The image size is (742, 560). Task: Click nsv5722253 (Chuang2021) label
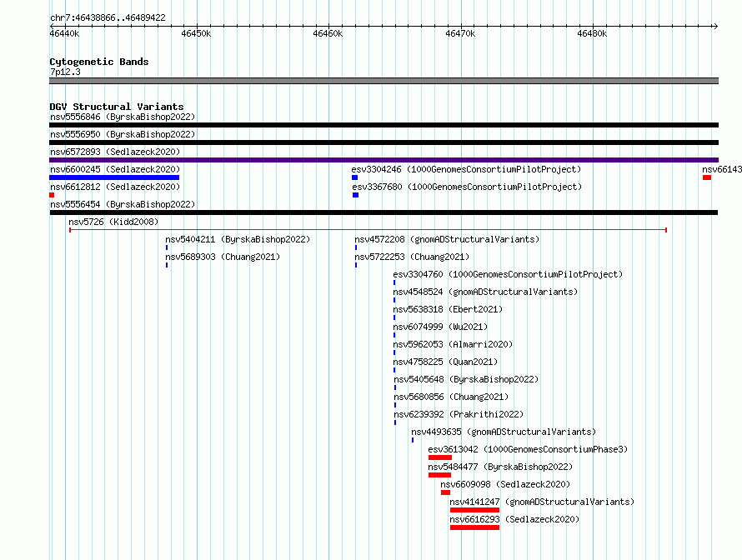click(412, 257)
